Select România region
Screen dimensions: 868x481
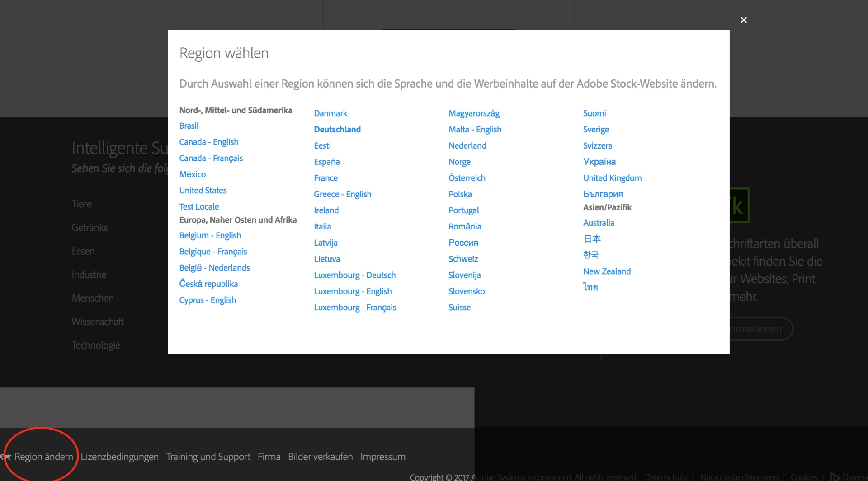(465, 227)
